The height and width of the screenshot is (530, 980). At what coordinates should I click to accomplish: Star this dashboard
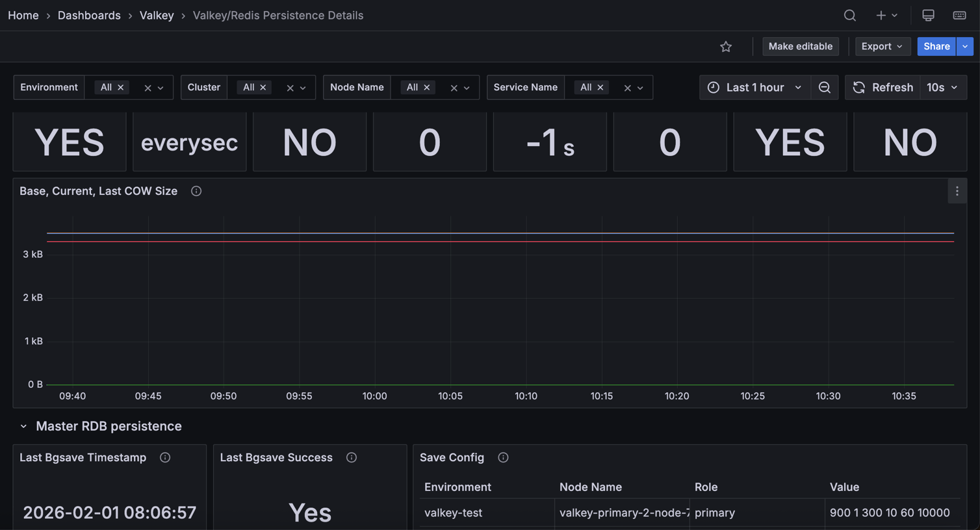click(725, 46)
